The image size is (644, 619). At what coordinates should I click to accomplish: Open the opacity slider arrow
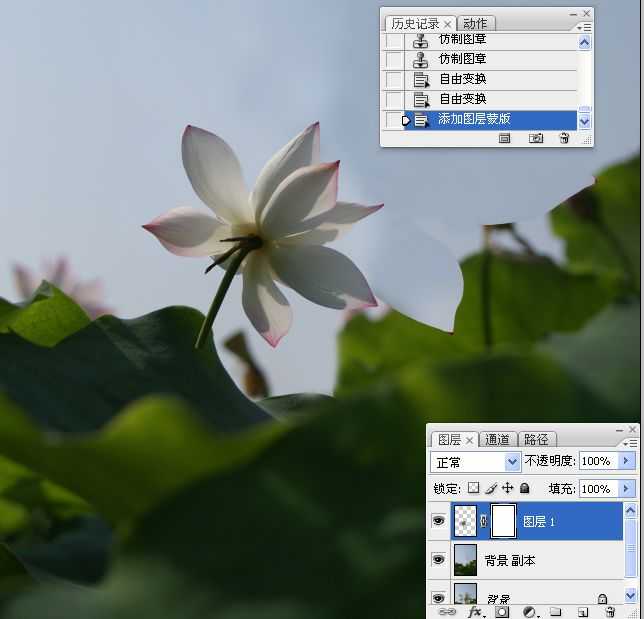click(x=627, y=461)
